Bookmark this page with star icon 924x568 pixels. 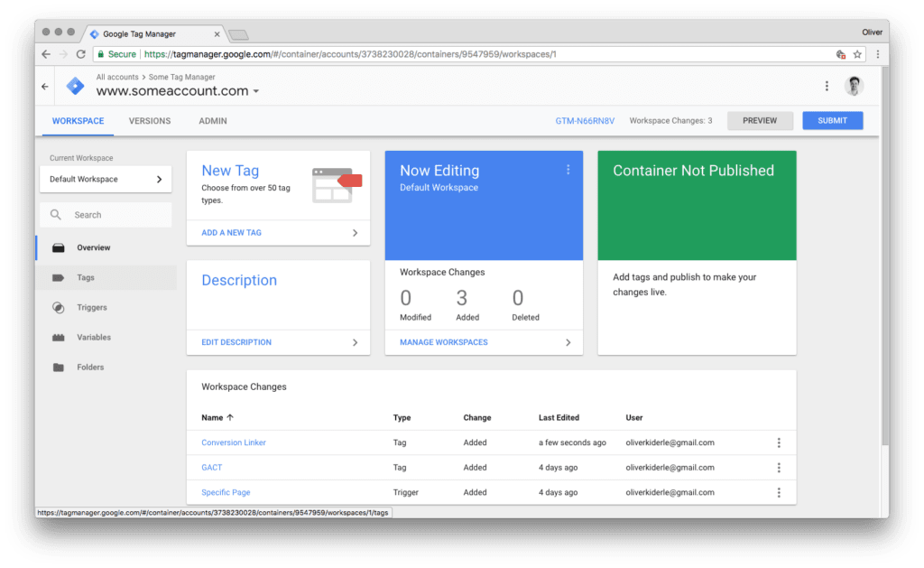pyautogui.click(x=857, y=54)
